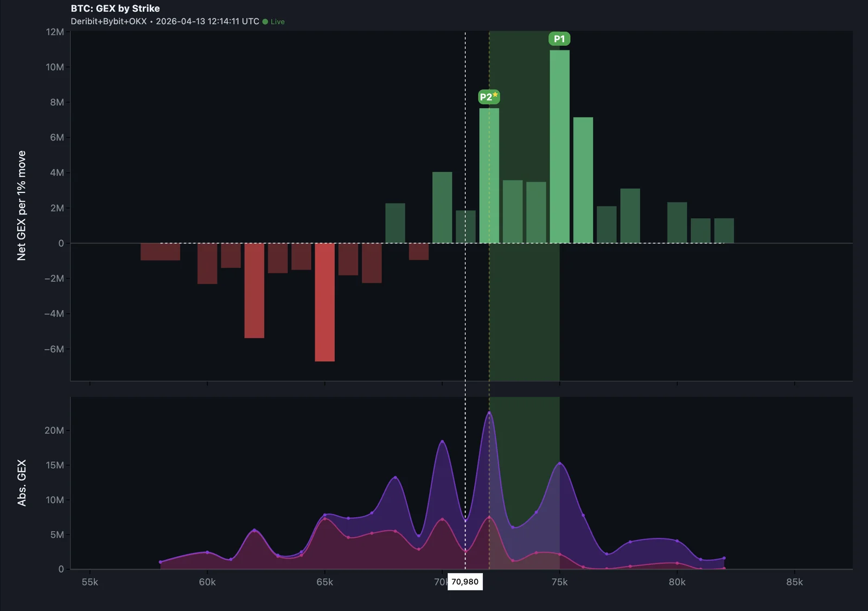This screenshot has height=611, width=868.
Task: Click the P1 peak gamma badge
Action: [560, 38]
